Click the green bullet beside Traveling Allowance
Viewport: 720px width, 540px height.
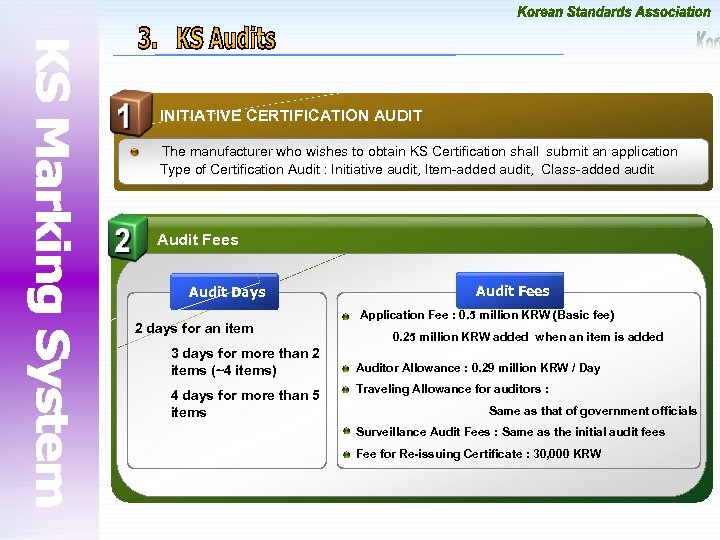pos(346,390)
